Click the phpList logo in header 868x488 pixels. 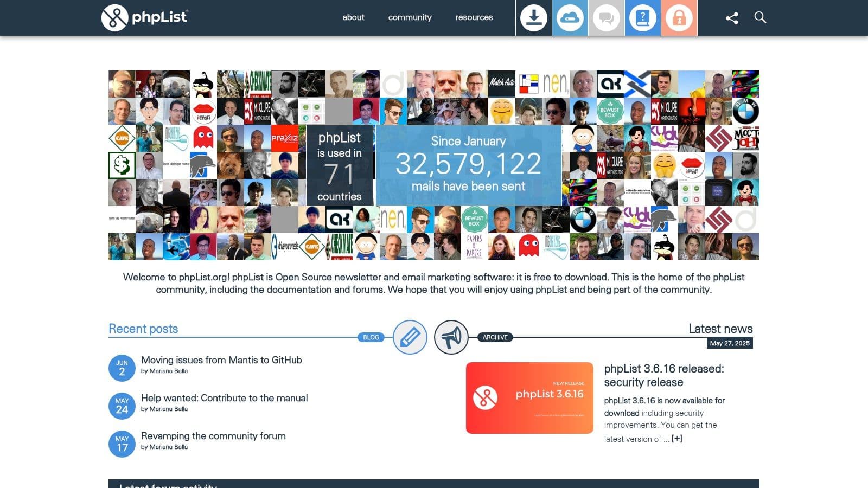click(x=144, y=17)
